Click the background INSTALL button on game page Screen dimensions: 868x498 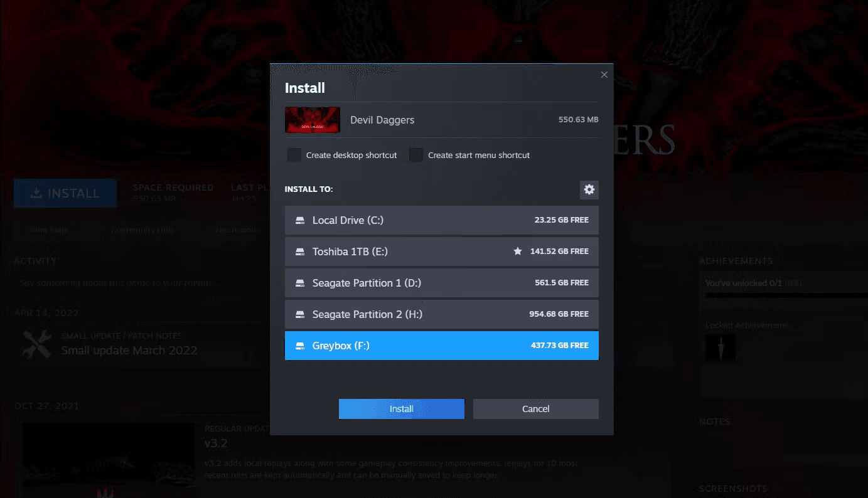point(65,193)
